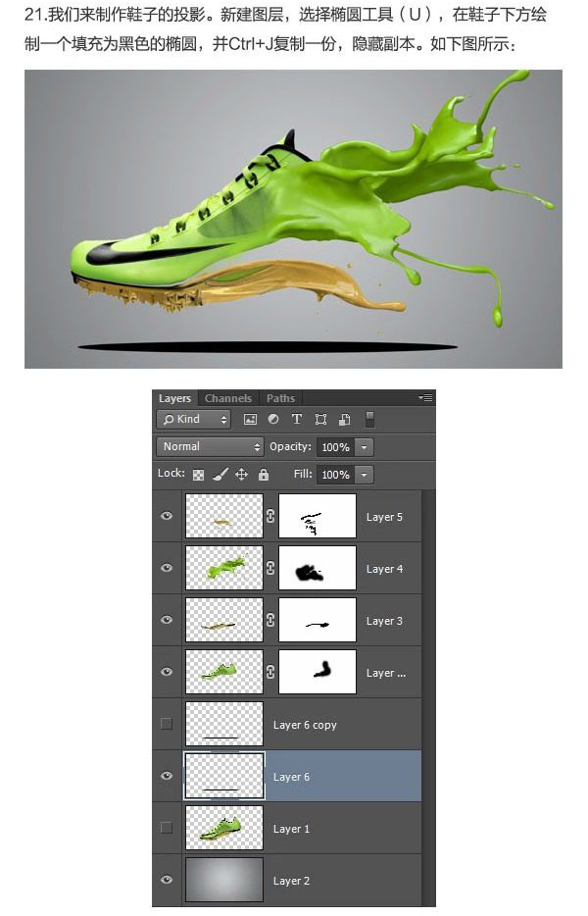Image resolution: width=588 pixels, height=916 pixels.
Task: Switch to the Paths tab
Action: coord(281,398)
